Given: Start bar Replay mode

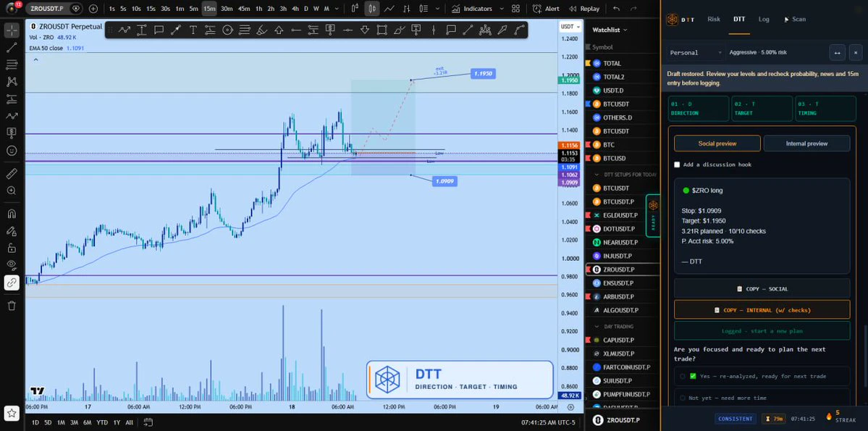Looking at the screenshot, I should (583, 9).
